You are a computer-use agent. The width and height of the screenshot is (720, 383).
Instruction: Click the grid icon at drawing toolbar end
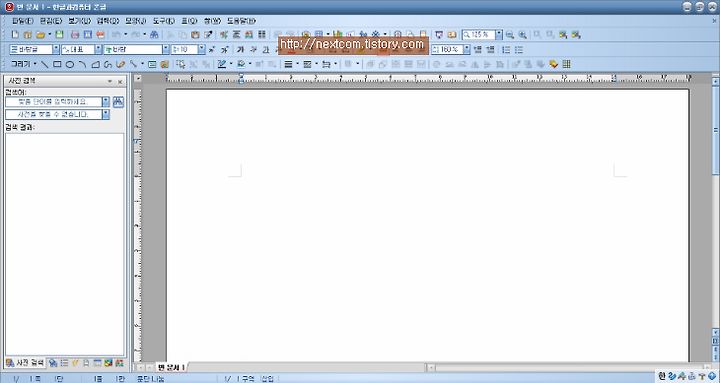pos(566,64)
